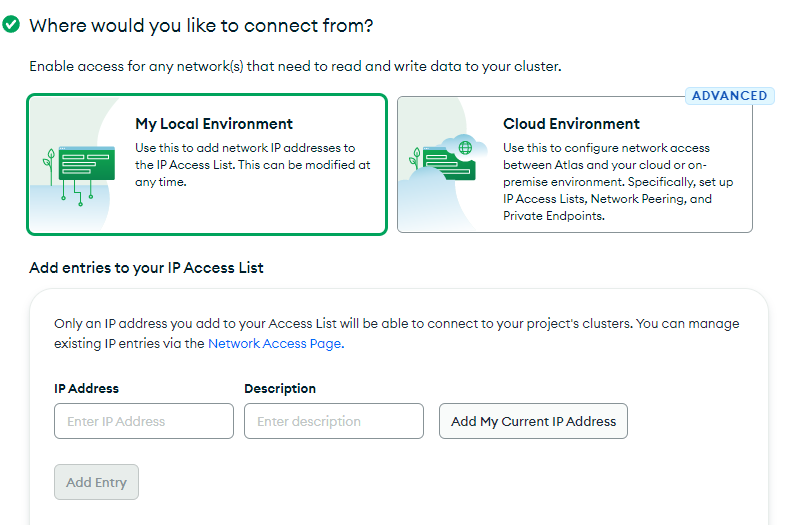Screen dimensions: 792x525
Task: Click Add My Current IP Address button
Action: (x=533, y=421)
